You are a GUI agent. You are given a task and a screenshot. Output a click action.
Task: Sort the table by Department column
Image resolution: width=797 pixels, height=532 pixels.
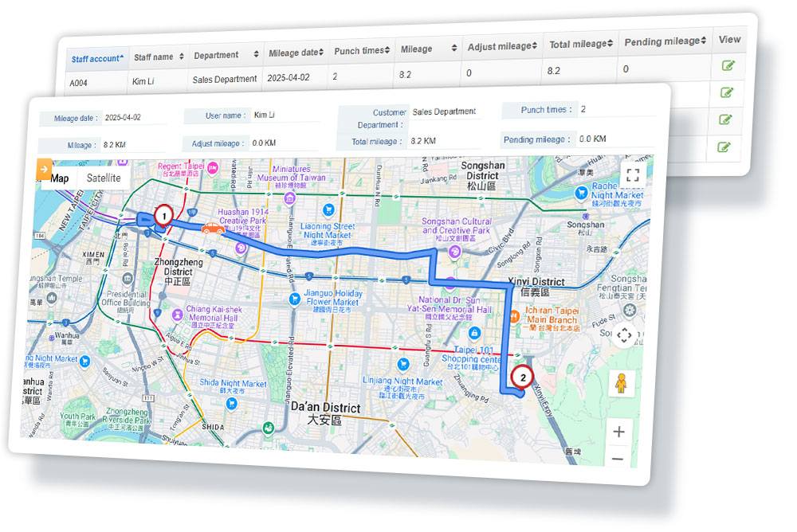[x=226, y=55]
